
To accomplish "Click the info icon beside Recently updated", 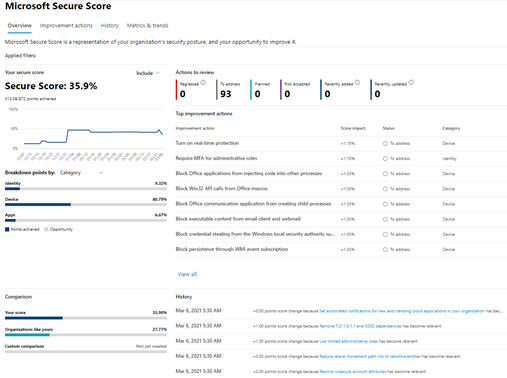I will tap(411, 82).
